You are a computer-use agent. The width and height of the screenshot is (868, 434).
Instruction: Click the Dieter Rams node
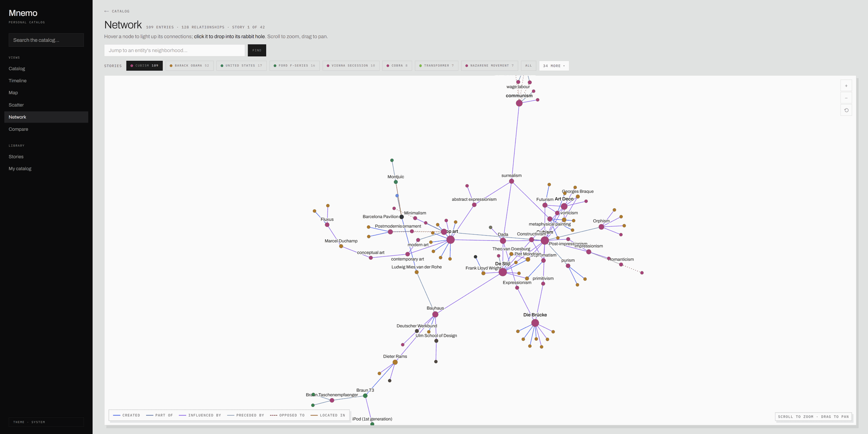(x=395, y=362)
